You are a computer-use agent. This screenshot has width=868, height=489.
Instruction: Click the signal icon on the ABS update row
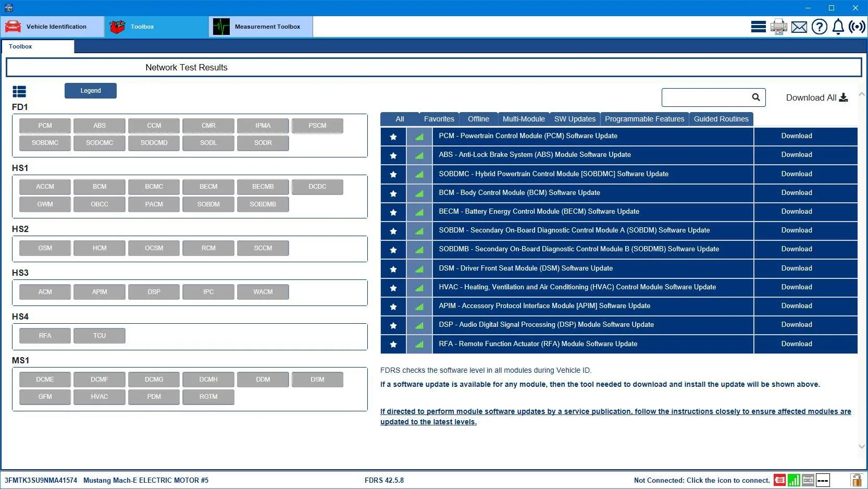tap(419, 155)
